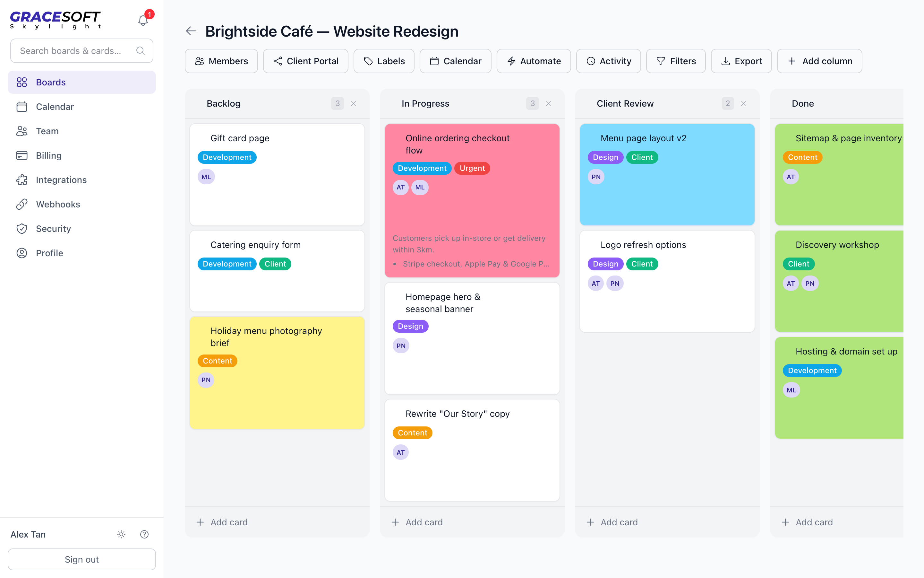View the board Activity log
Screen dimensions: 924x578
point(608,61)
